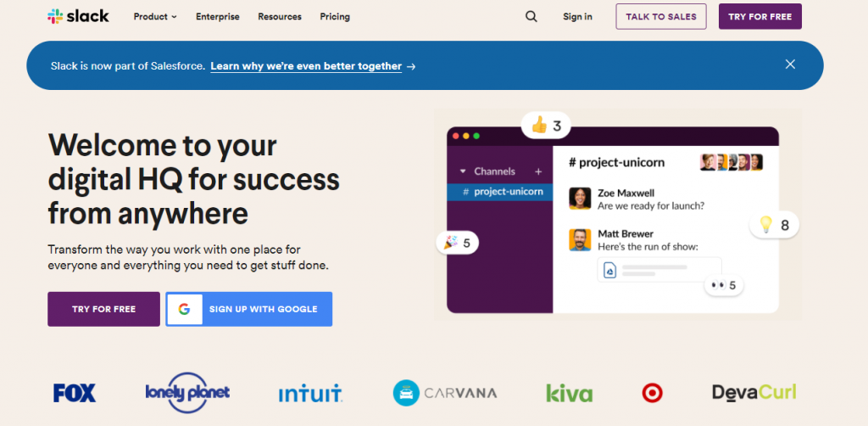
Task: Open the search magnifier icon
Action: (x=531, y=17)
